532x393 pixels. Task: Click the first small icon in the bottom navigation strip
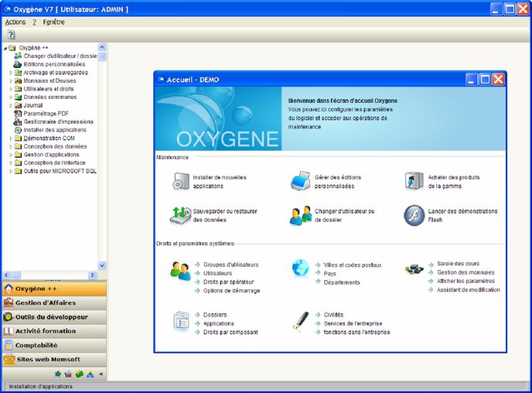point(58,374)
